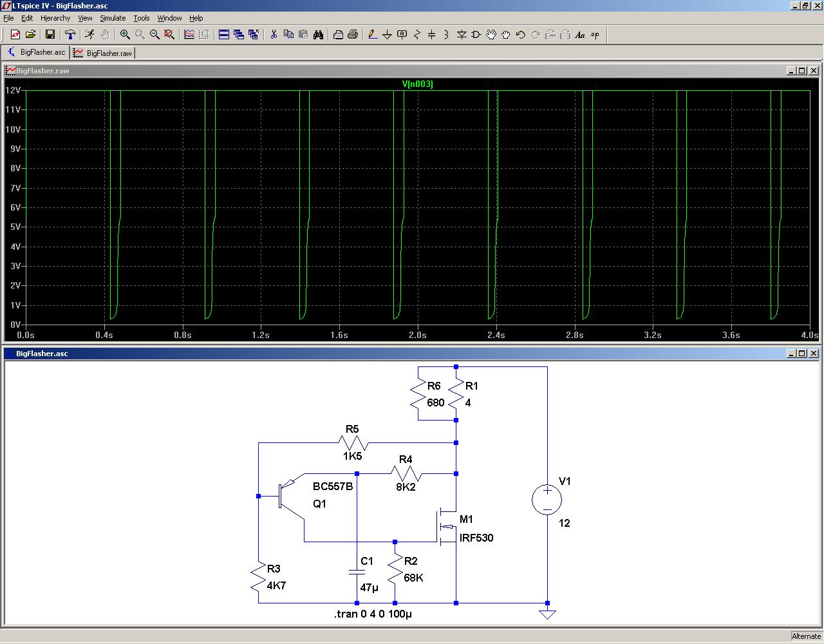Select the Draw Wire pencil tool
Image resolution: width=824 pixels, height=644 pixels.
tap(373, 35)
